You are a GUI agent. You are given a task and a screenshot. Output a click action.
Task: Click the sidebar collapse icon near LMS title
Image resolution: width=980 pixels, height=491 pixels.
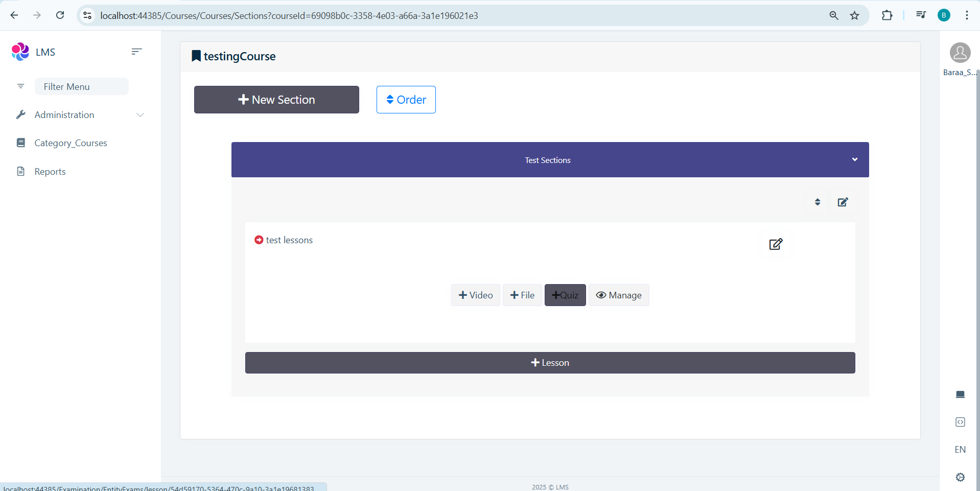click(136, 51)
